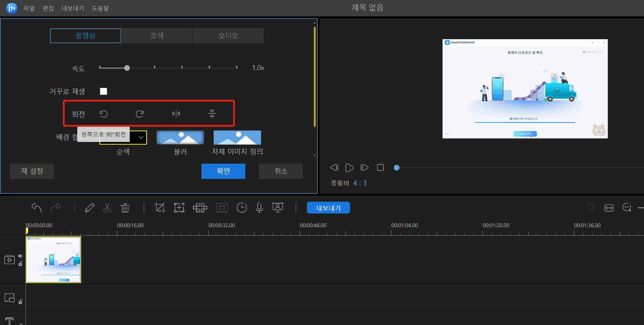The image size is (644, 325).
Task: Flip video vertically
Action: tap(212, 113)
